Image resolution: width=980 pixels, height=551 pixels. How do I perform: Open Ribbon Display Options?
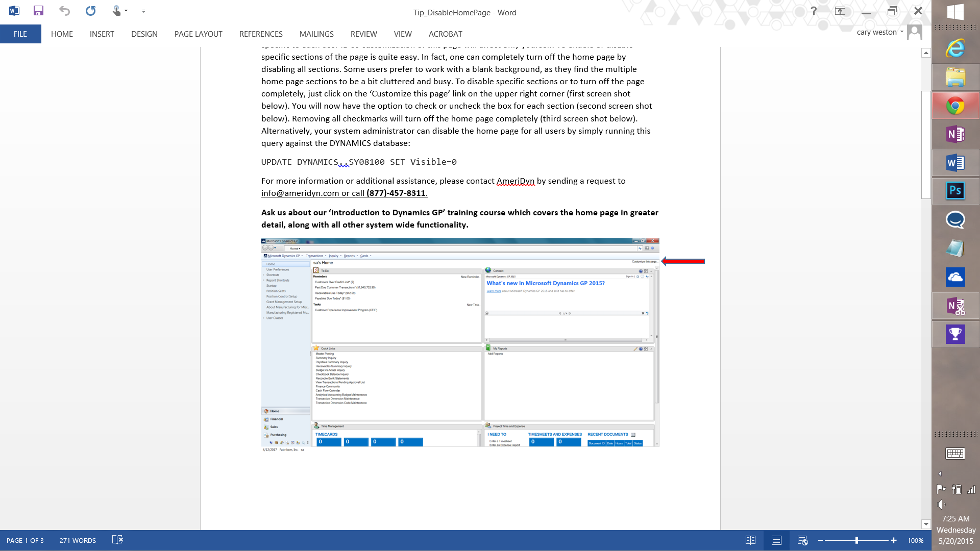point(840,11)
